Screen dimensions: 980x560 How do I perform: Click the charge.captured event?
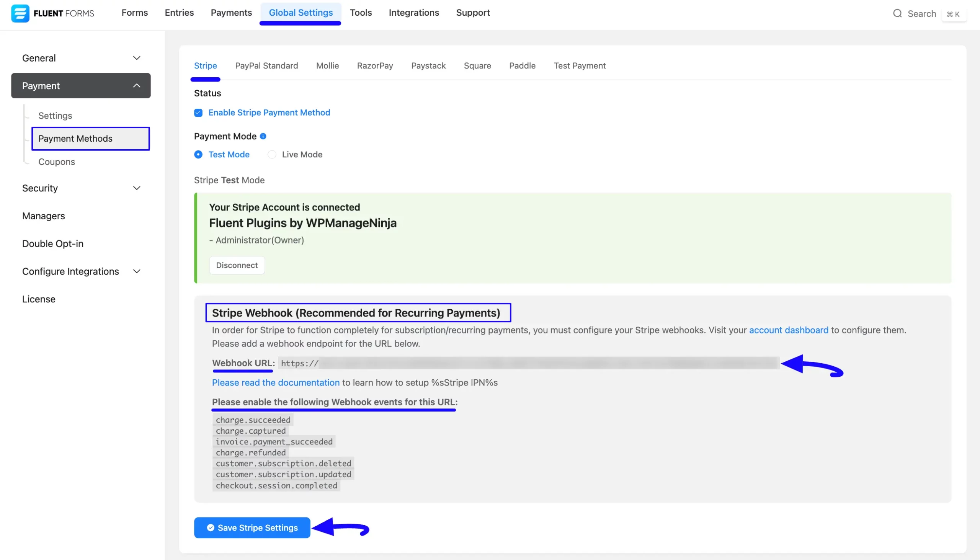251,431
